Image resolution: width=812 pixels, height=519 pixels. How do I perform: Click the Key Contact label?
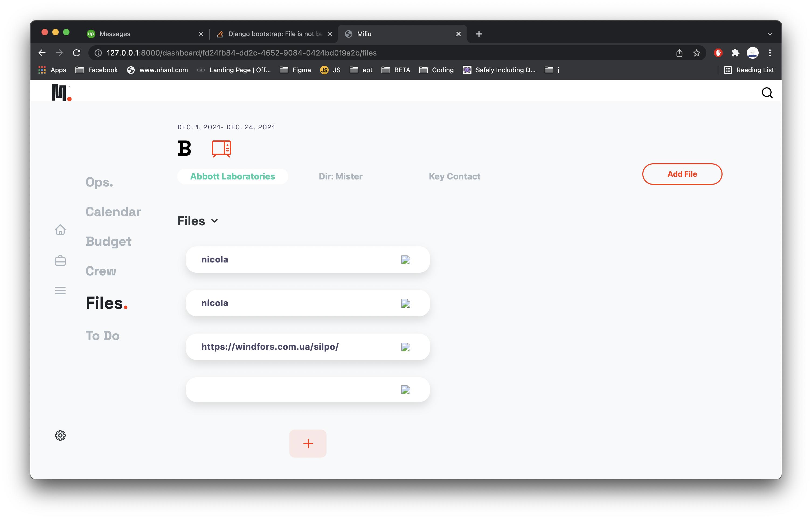(x=454, y=177)
